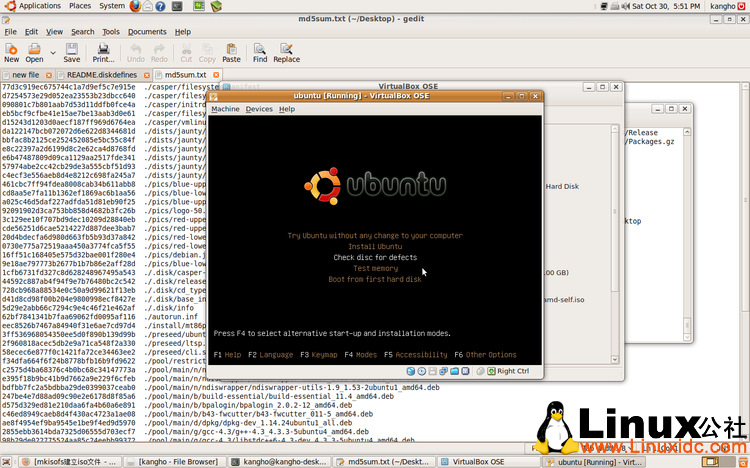750x468 pixels.
Task: Click mouse integration icon in VM status bar
Action: coord(480,371)
